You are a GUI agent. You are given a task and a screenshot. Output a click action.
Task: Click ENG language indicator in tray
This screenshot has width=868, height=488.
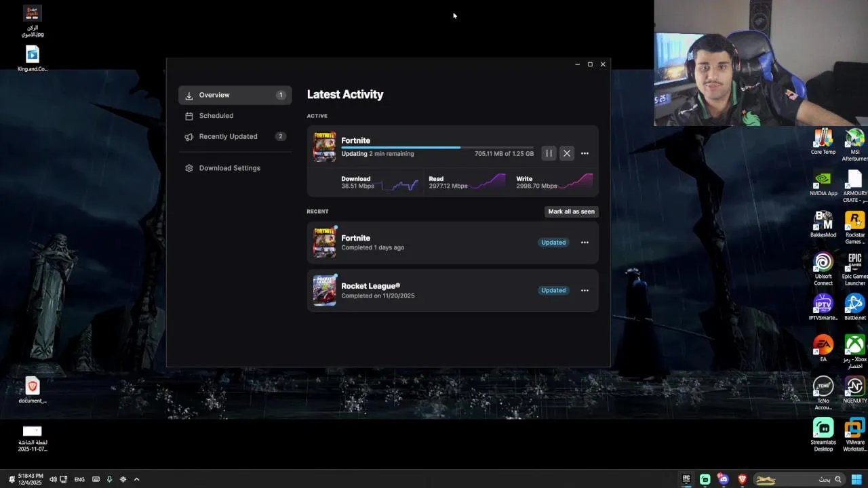click(x=79, y=479)
